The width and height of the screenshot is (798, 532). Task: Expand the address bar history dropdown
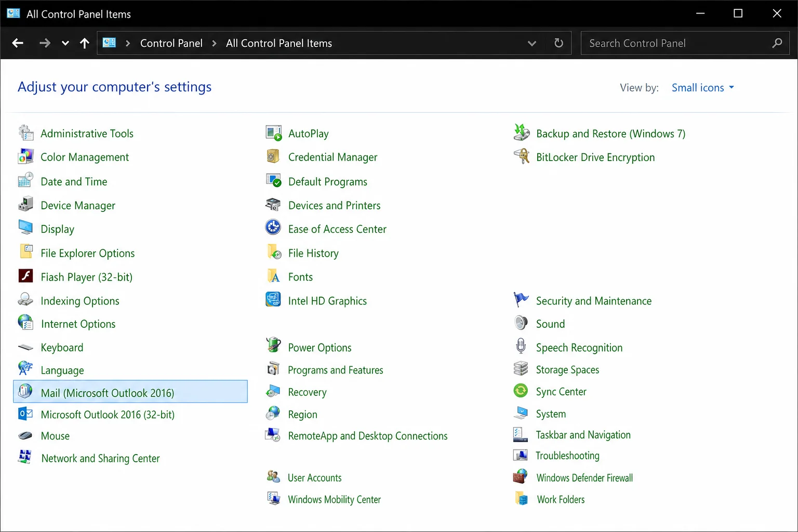click(532, 44)
